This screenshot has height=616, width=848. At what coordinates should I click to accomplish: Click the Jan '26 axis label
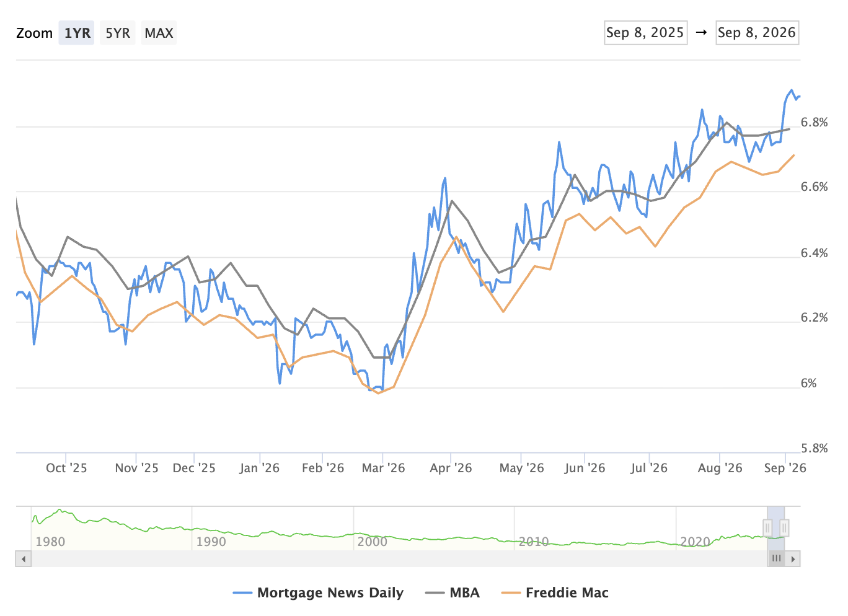pyautogui.click(x=259, y=468)
